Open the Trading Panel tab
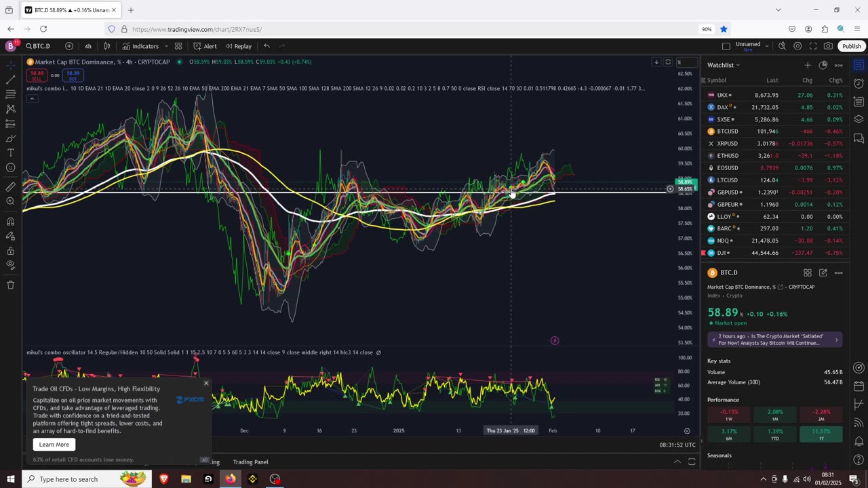This screenshot has height=488, width=868. pos(250,462)
